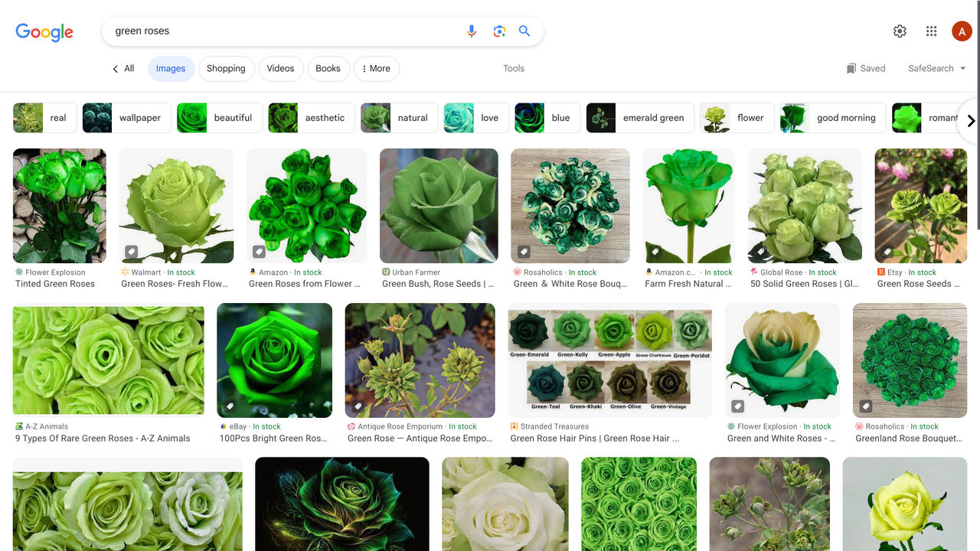Apply the 'aesthetic' filter chip
980x551 pixels.
coord(311,118)
